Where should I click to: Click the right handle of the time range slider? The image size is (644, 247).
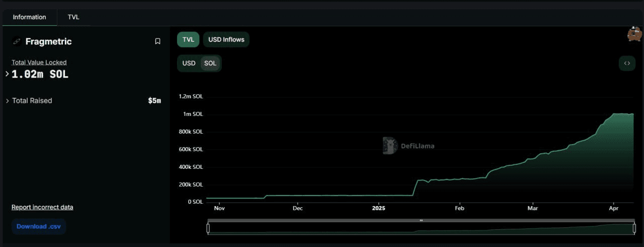(634, 228)
